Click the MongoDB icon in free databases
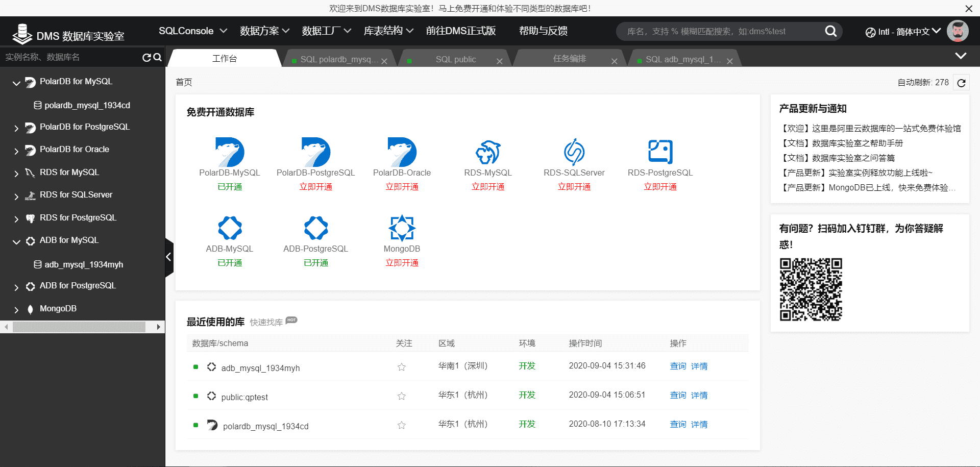Screen dimensions: 980x467 (402, 228)
